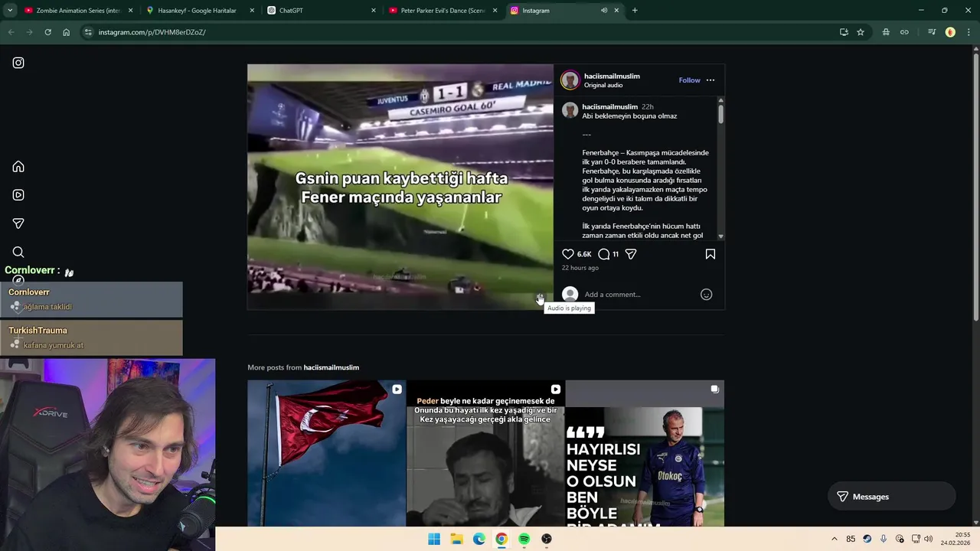
Task: Follow haciismailmuslim
Action: [689, 80]
